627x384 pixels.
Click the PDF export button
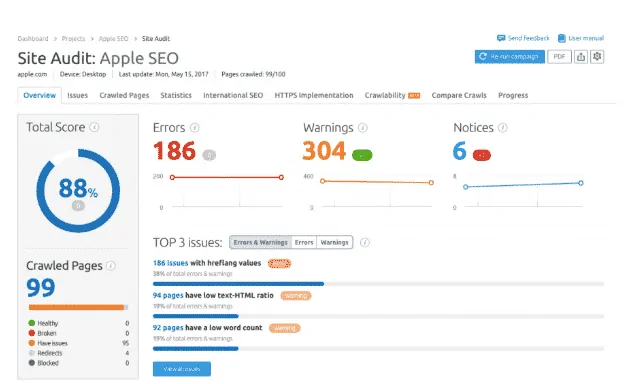[x=559, y=57]
